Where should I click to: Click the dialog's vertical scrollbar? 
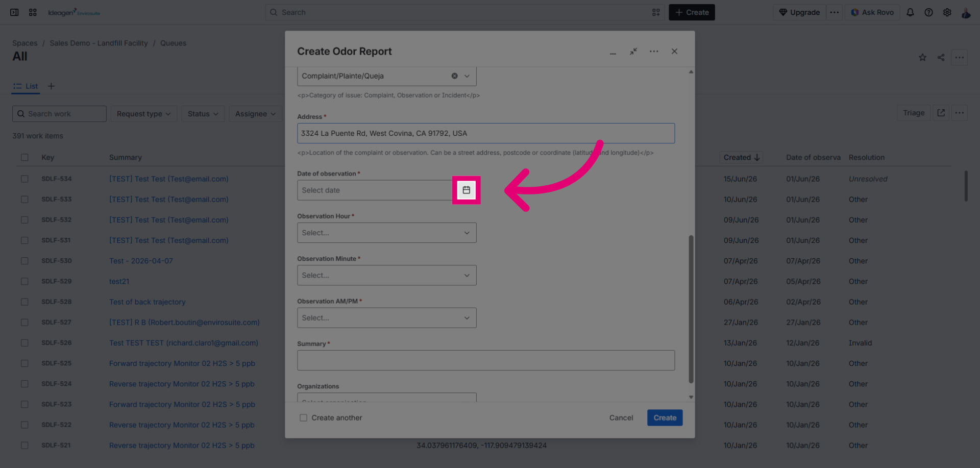click(x=691, y=309)
